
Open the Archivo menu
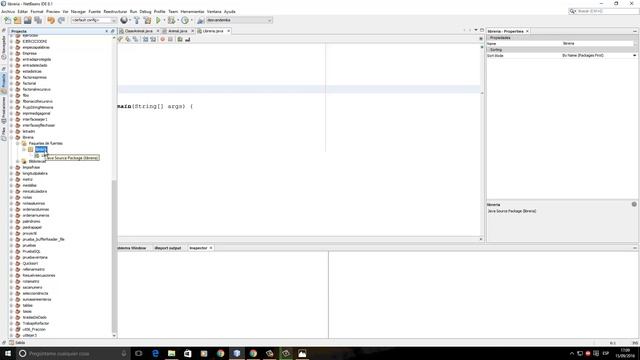point(8,11)
